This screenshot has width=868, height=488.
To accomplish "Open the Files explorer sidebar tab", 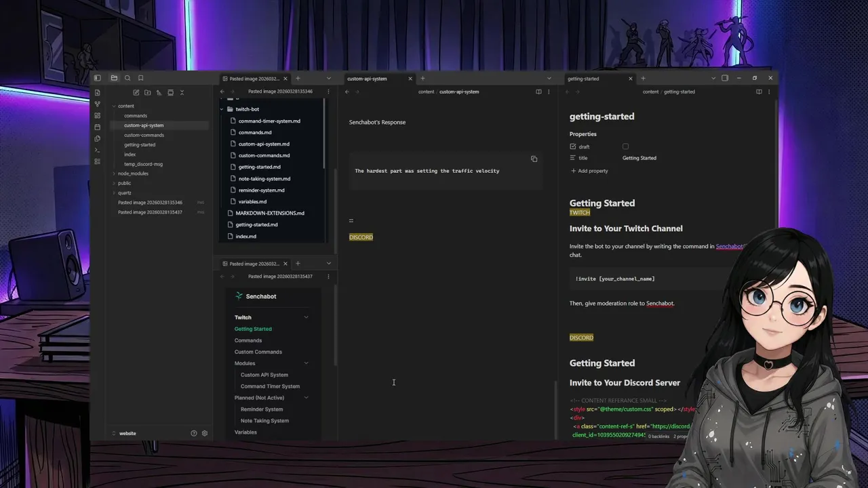I will coord(114,78).
